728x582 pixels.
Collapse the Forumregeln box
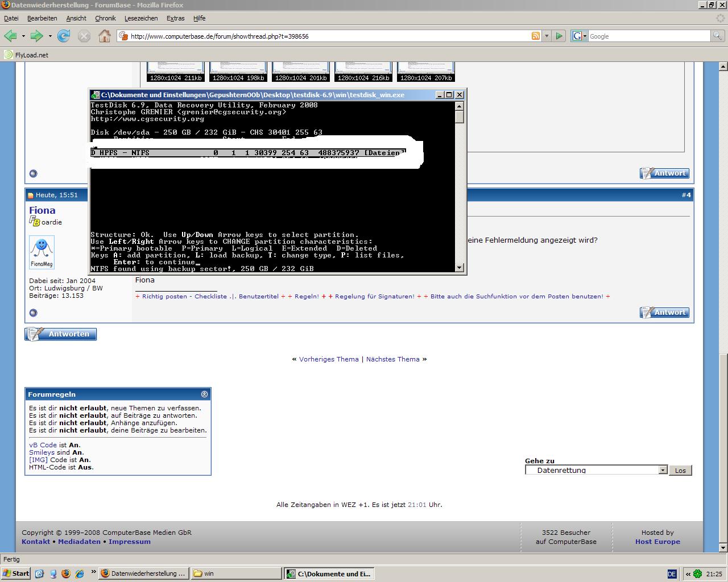pyautogui.click(x=204, y=394)
